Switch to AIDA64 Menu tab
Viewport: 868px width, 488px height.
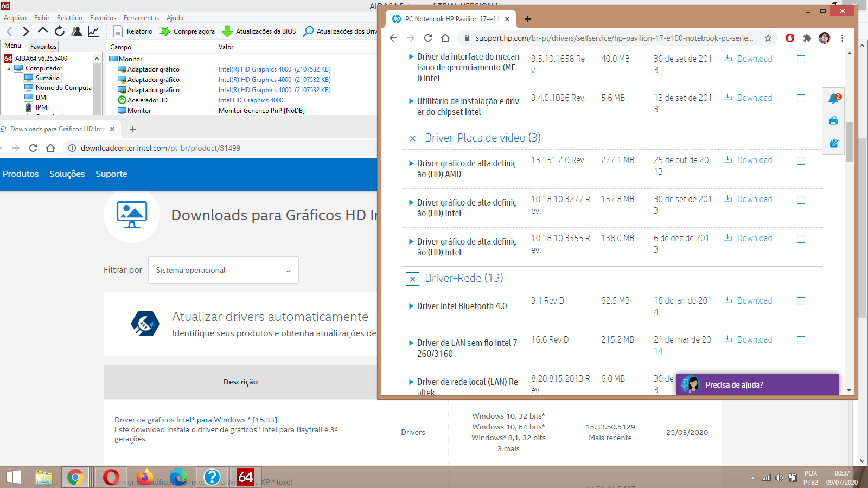(x=13, y=46)
